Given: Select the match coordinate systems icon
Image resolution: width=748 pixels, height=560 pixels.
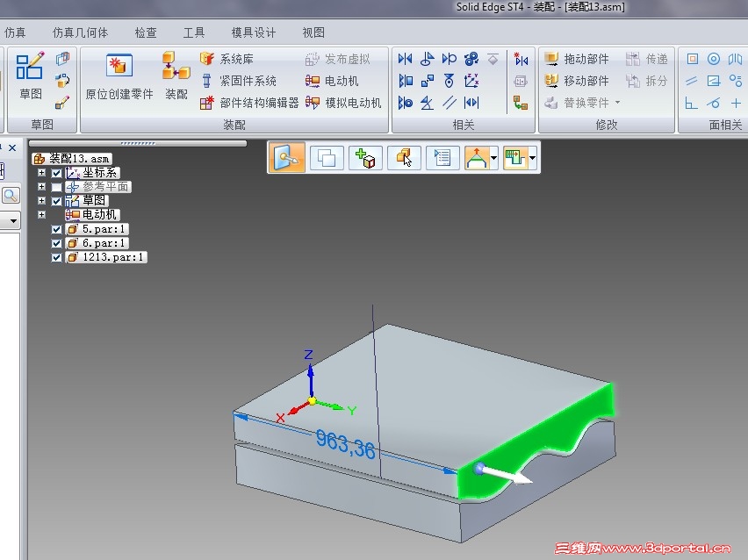Looking at the screenshot, I should [x=471, y=81].
